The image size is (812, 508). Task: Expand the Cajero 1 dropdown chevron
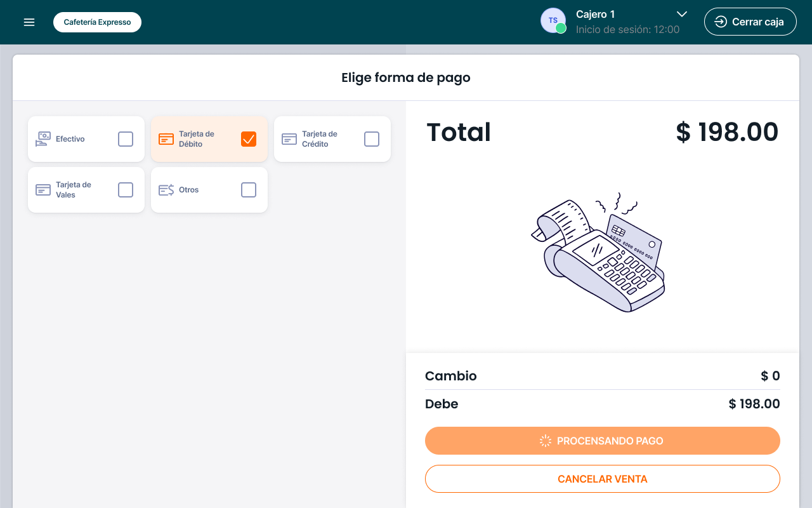click(x=682, y=14)
